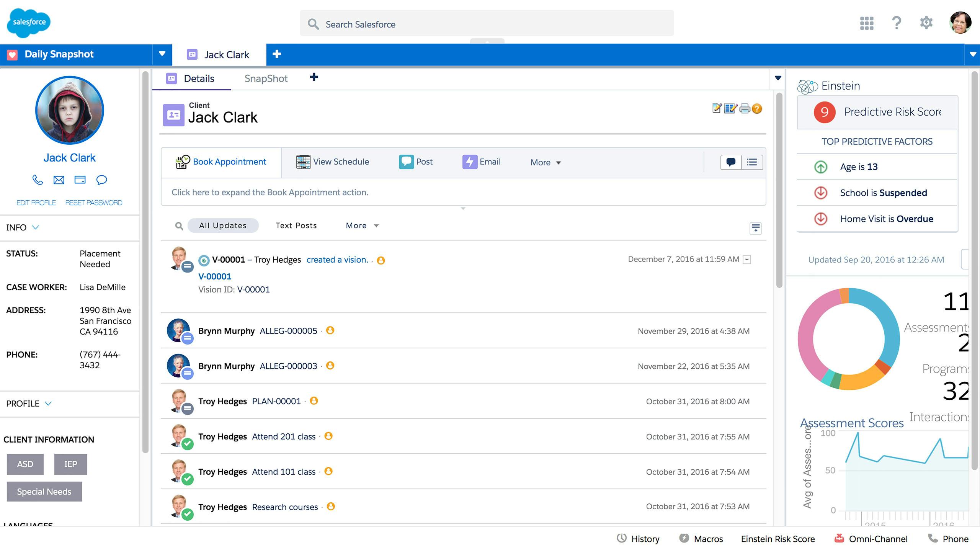980x549 pixels.
Task: Expand the Book Appointment action text area
Action: coord(463,192)
